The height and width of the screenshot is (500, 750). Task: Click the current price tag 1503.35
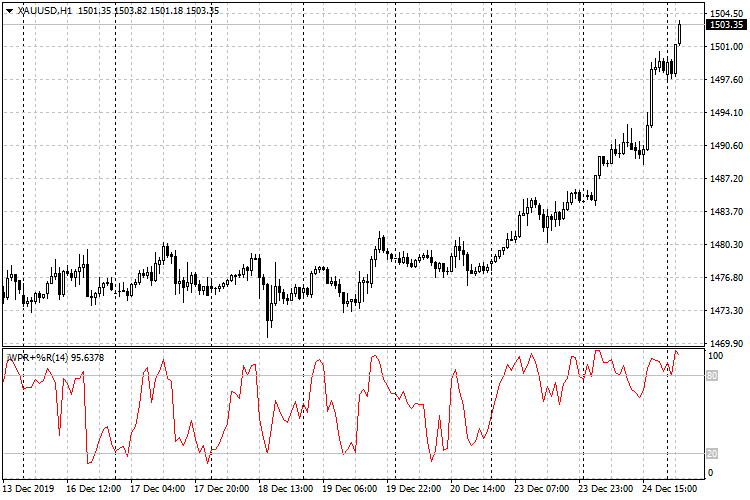tap(725, 25)
